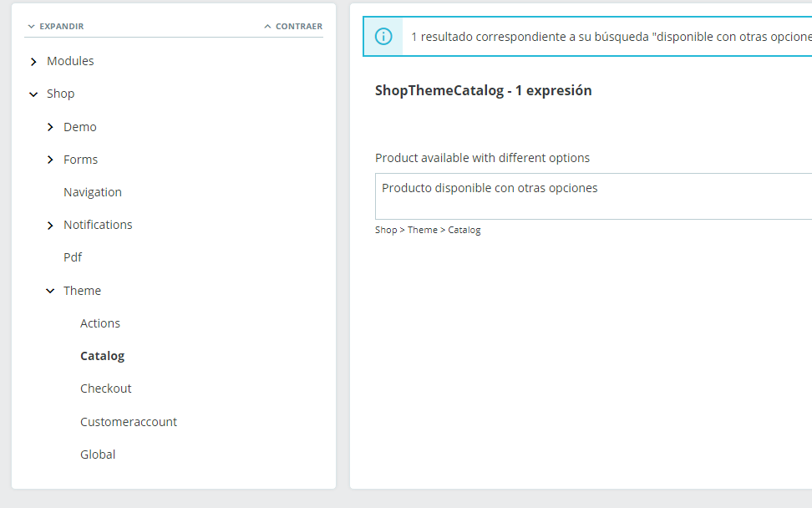Collapse the Shop tree chevron
This screenshot has width=812, height=508.
point(33,94)
